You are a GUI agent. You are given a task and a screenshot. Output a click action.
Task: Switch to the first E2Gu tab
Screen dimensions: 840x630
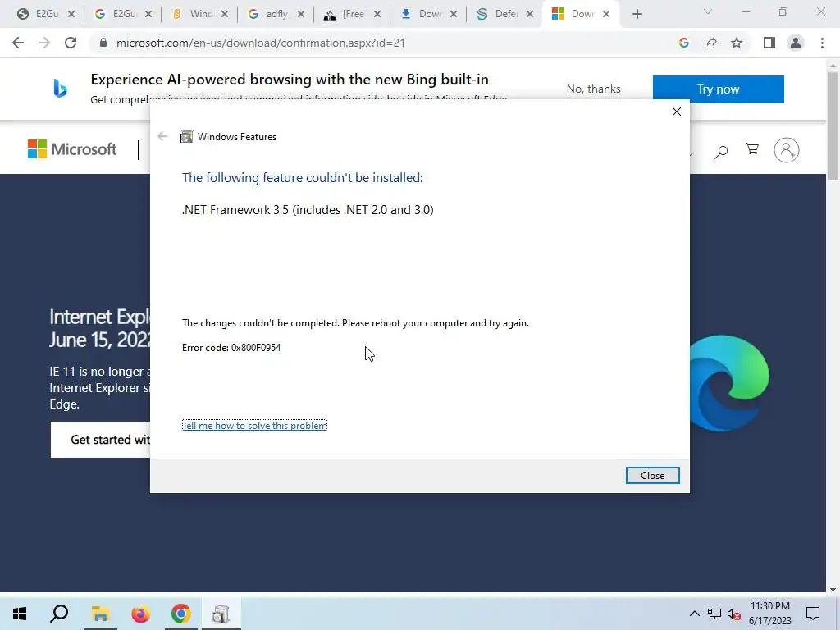[39, 15]
